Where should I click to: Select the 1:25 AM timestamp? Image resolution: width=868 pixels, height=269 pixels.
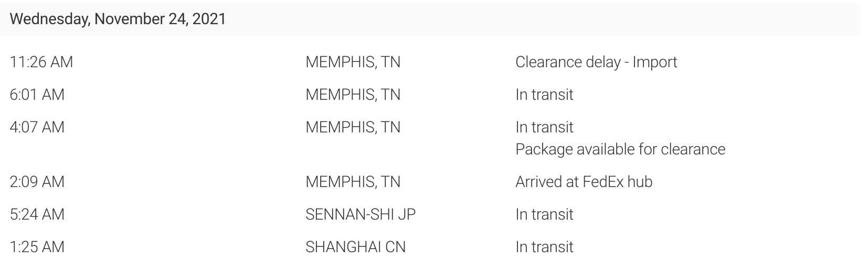[x=37, y=247]
